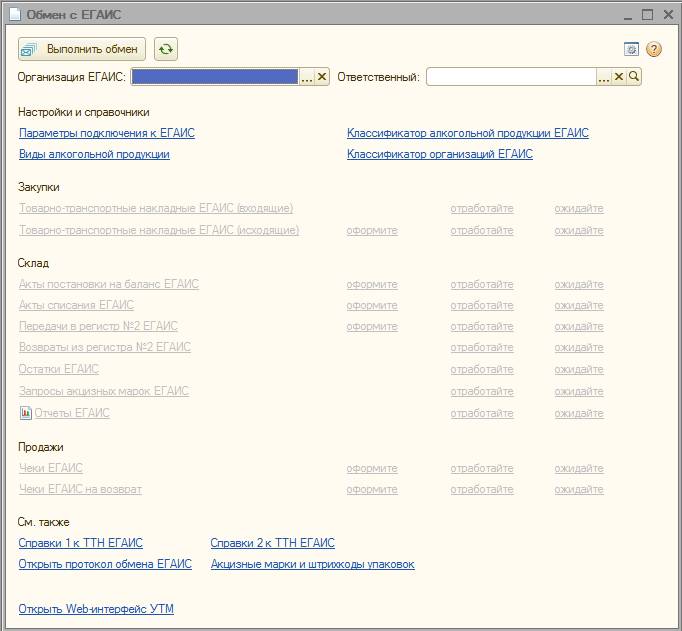
Task: Open Открыть Web-интерфейс УТМ link
Action: [96, 609]
